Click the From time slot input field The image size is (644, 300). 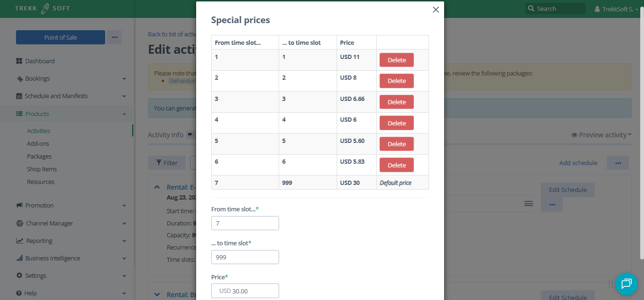[245, 223]
